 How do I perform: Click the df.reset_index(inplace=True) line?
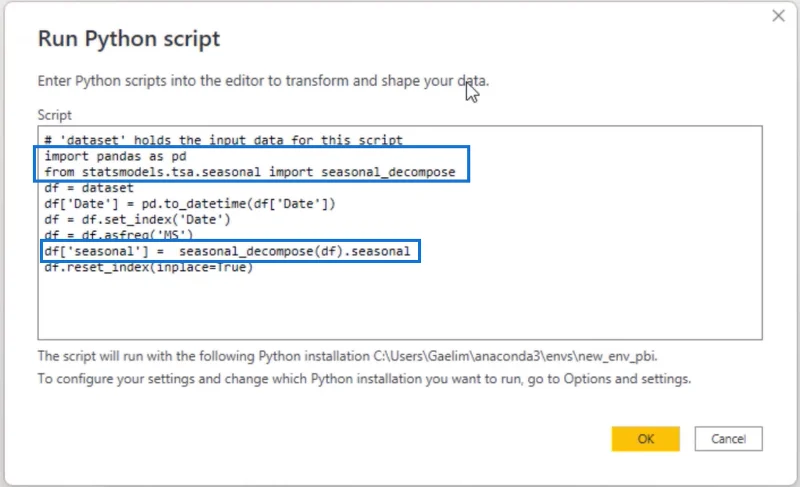pos(148,267)
